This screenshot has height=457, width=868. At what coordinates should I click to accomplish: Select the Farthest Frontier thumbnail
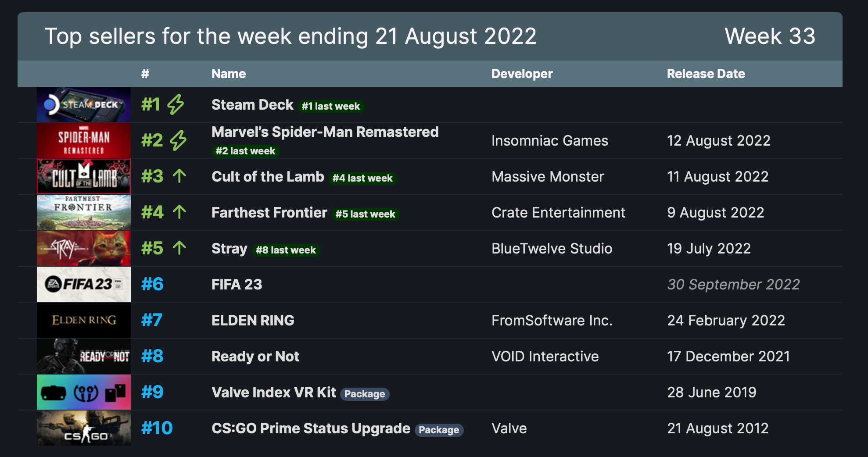tap(83, 212)
